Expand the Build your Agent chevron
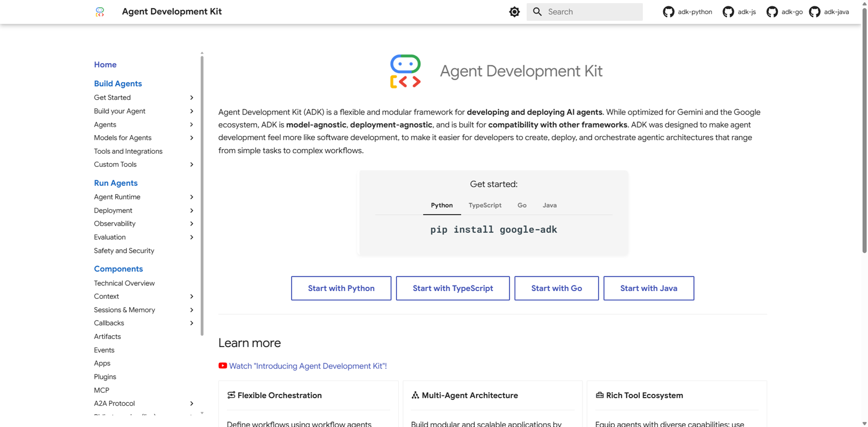 coord(192,111)
